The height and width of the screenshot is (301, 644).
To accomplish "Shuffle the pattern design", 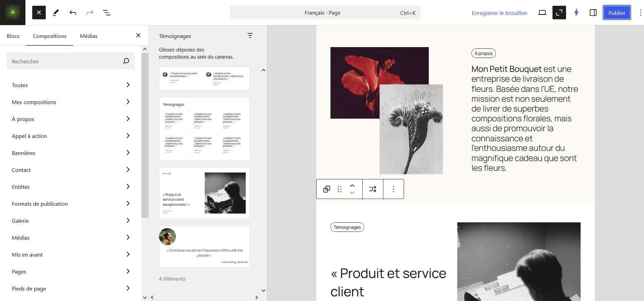I will (x=373, y=189).
